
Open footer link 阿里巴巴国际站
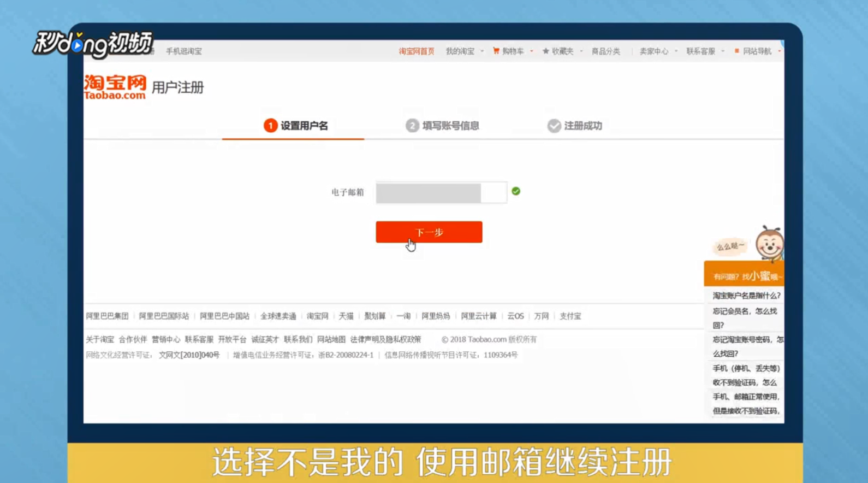point(164,316)
